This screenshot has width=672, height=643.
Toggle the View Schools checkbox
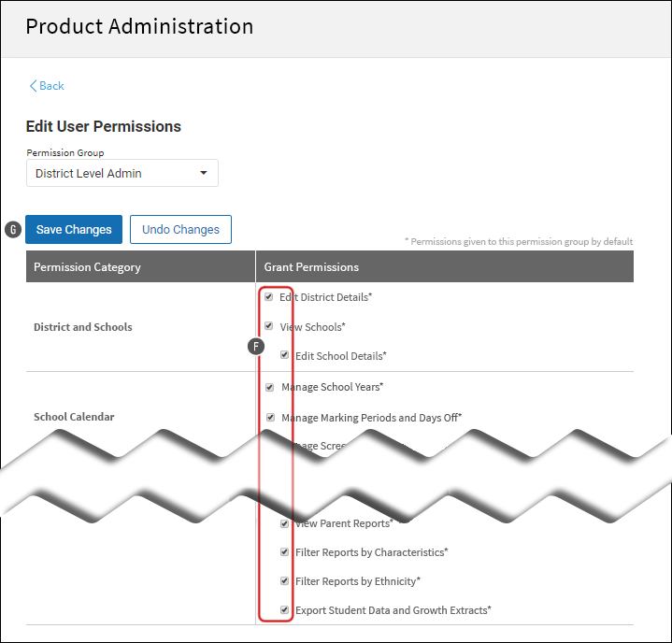(x=269, y=326)
